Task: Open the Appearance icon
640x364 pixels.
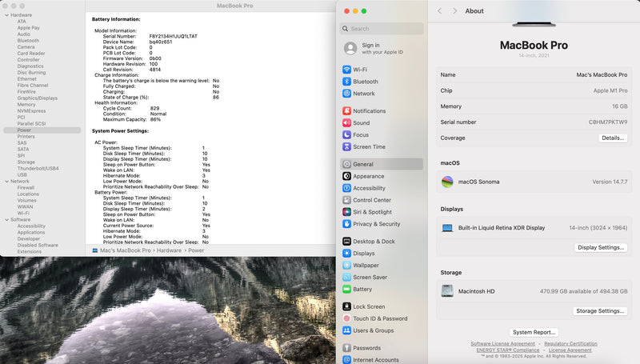Action: click(x=346, y=176)
